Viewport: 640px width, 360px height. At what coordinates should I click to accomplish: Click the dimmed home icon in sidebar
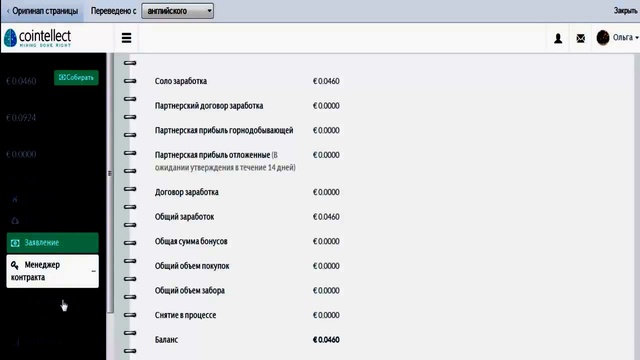point(15,199)
